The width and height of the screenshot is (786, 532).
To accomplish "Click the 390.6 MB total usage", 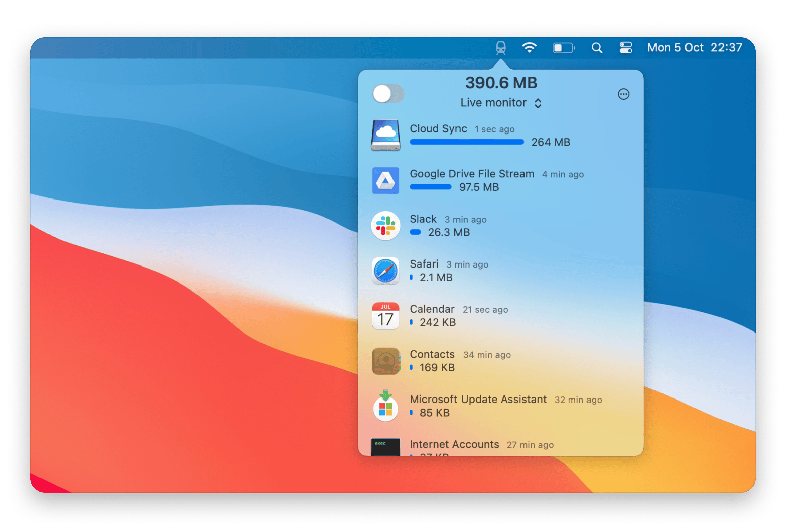I will 501,83.
